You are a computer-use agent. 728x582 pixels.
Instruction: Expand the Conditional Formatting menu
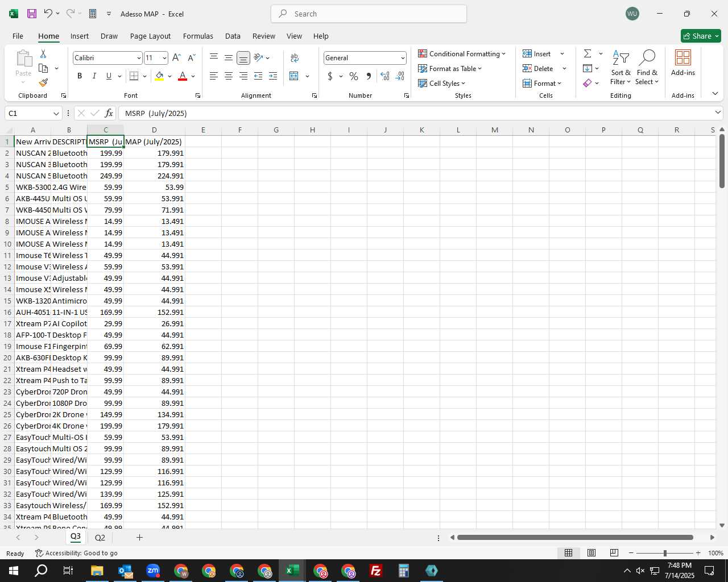click(x=462, y=53)
